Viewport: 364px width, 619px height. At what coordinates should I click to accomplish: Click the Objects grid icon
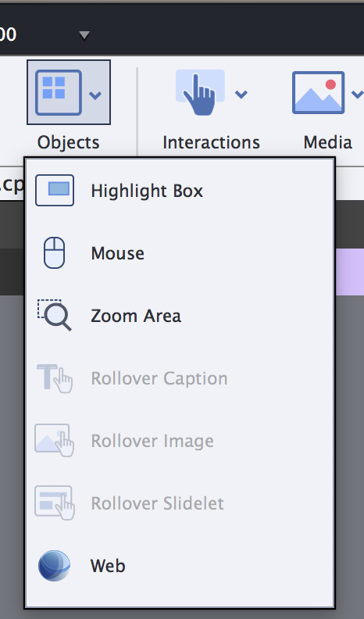[x=59, y=93]
